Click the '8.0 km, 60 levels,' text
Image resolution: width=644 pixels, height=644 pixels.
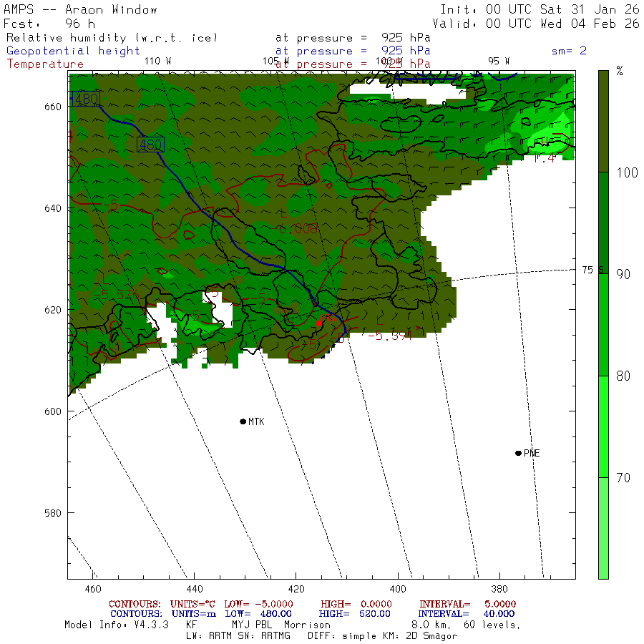coord(466,625)
